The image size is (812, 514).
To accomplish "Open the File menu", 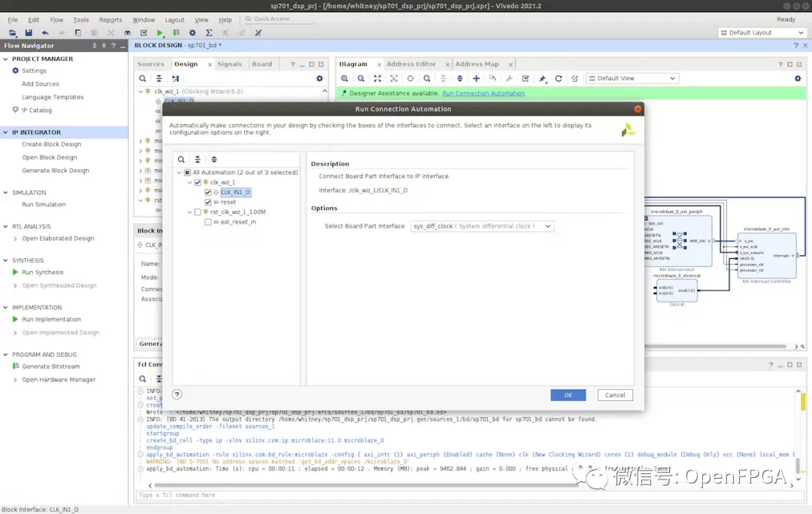I will 13,20.
